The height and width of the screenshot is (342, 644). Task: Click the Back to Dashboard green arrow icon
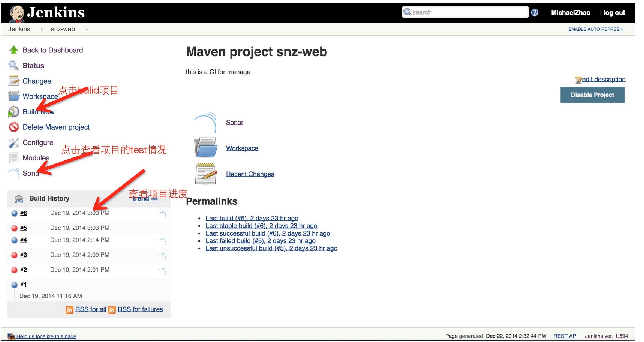point(14,50)
